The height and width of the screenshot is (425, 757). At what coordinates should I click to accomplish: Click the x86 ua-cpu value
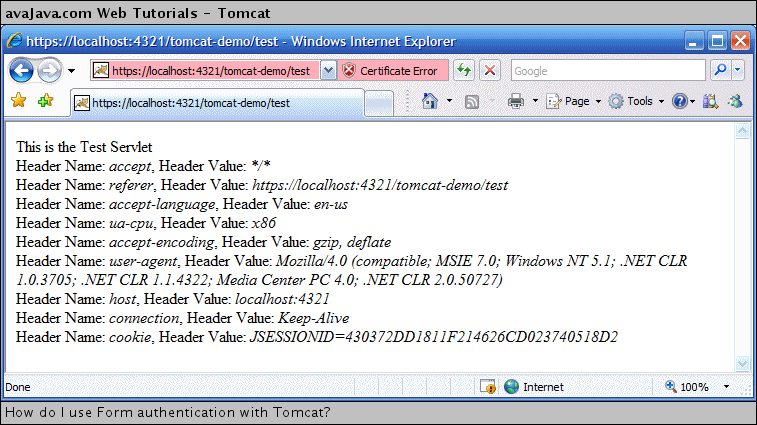(264, 223)
